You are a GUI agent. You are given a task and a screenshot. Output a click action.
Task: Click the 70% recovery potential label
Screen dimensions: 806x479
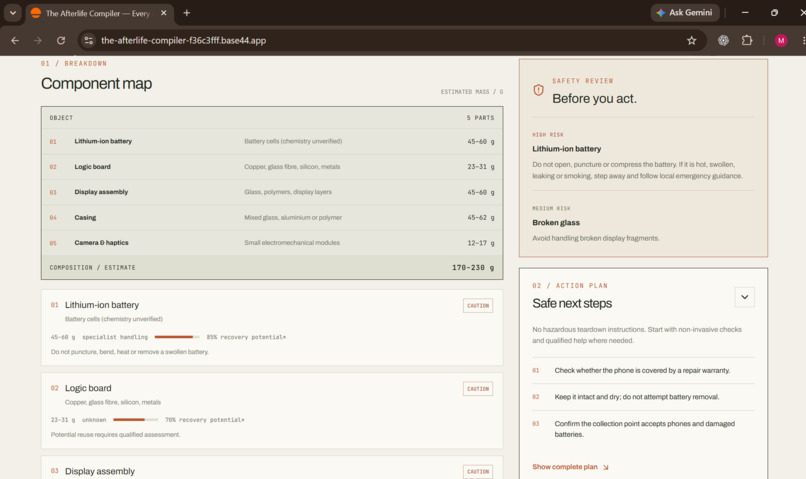point(205,420)
